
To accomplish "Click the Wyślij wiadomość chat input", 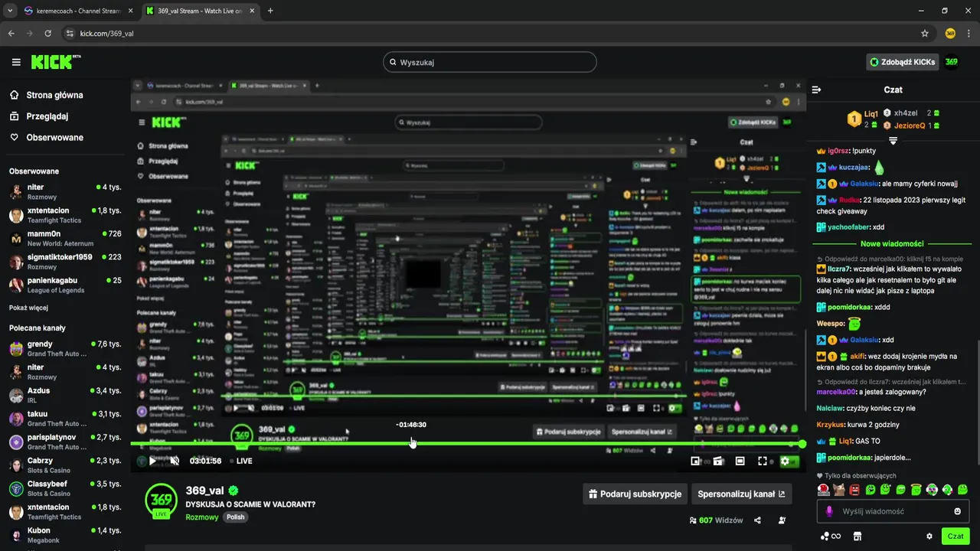I will tap(893, 511).
